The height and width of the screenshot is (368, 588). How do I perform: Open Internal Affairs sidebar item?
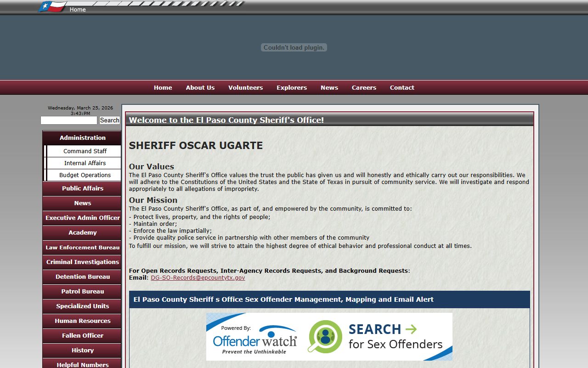(85, 163)
